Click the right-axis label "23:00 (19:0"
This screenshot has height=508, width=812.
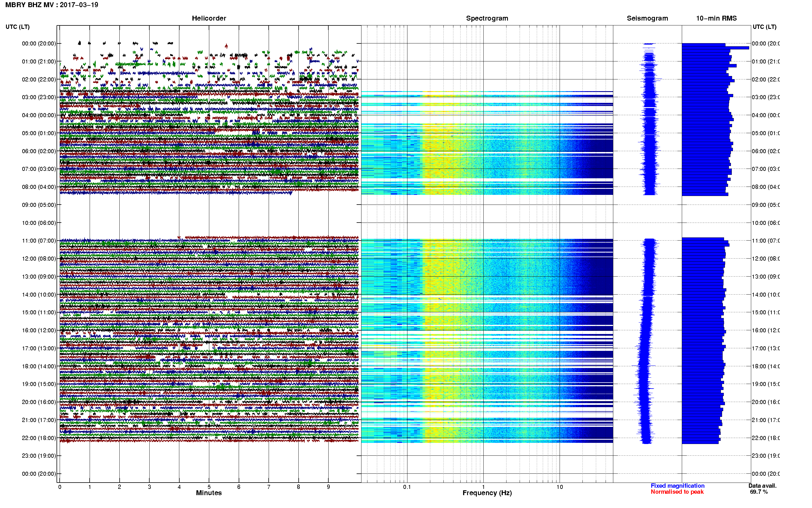click(x=766, y=456)
